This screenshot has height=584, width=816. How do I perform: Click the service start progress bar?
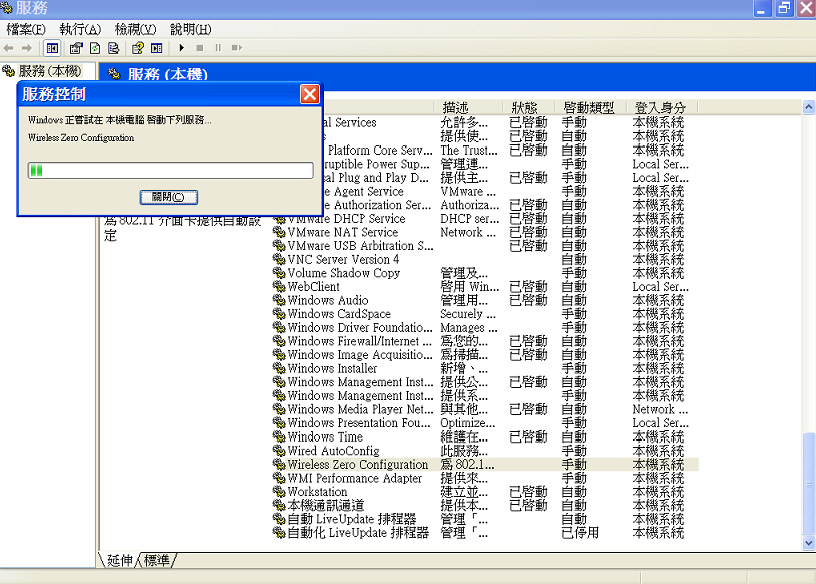tap(171, 170)
